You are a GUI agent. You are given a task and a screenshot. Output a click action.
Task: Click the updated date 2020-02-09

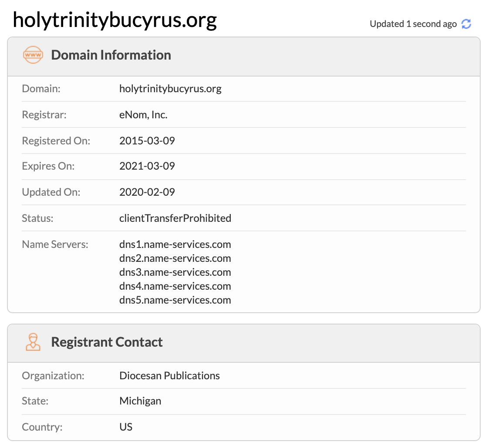147,192
